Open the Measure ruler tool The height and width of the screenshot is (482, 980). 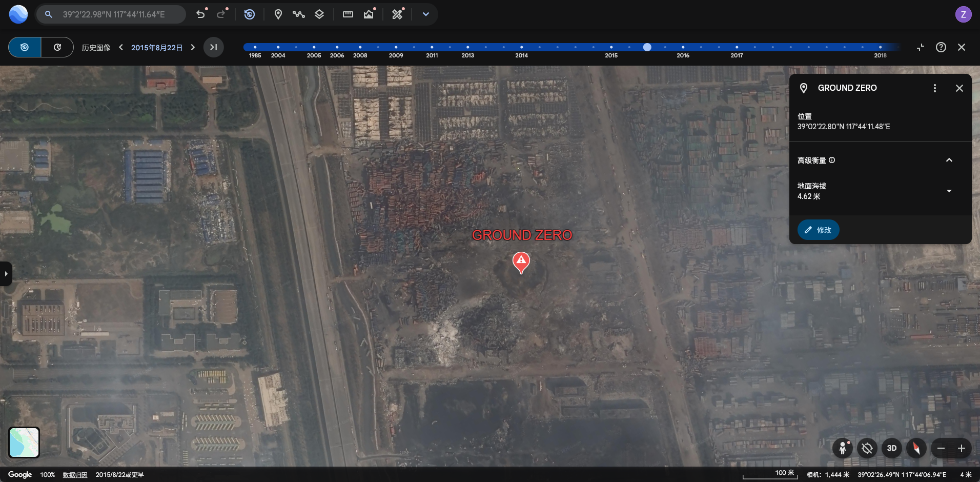tap(348, 14)
